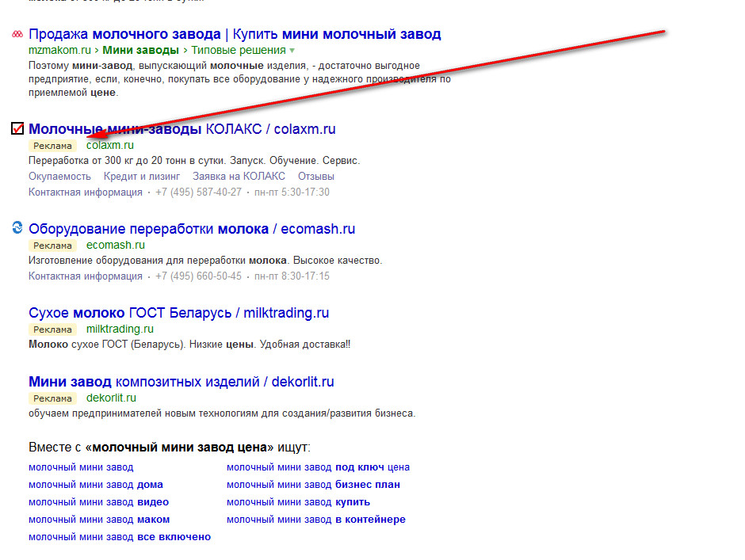Click snippet 'Переработка от 300 кг до 20 тонн'

click(194, 161)
